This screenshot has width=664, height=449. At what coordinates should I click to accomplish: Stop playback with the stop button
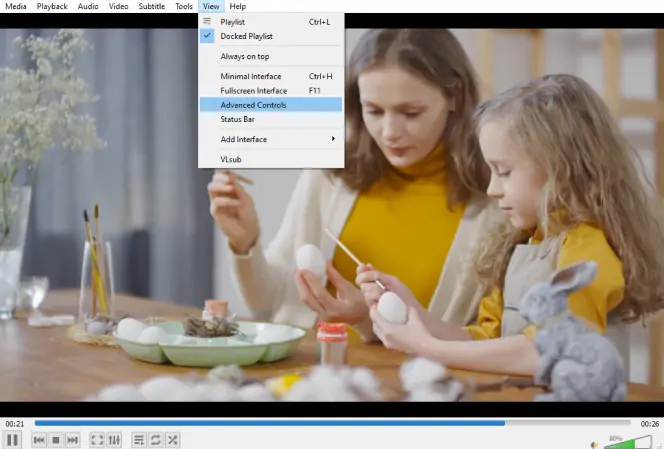pos(55,440)
